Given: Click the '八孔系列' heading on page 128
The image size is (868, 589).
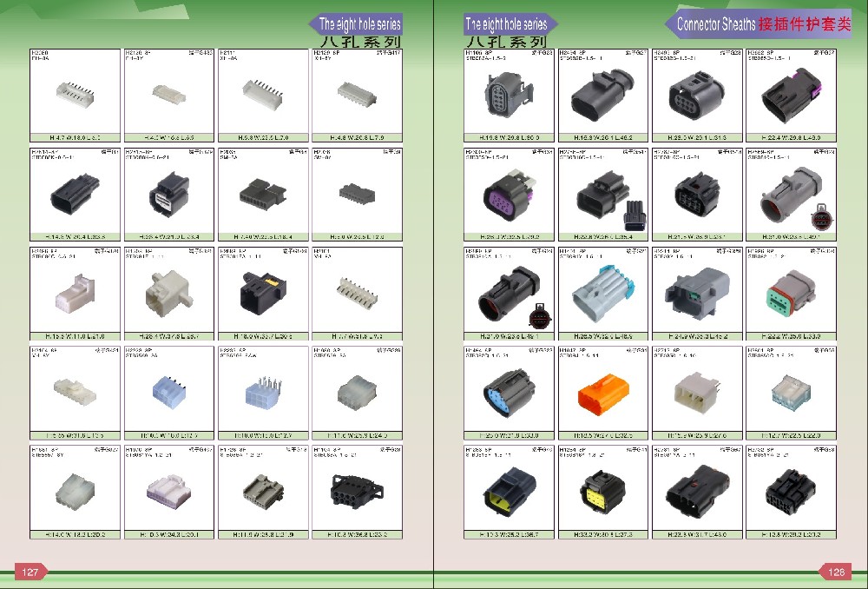Looking at the screenshot, I should [x=506, y=42].
